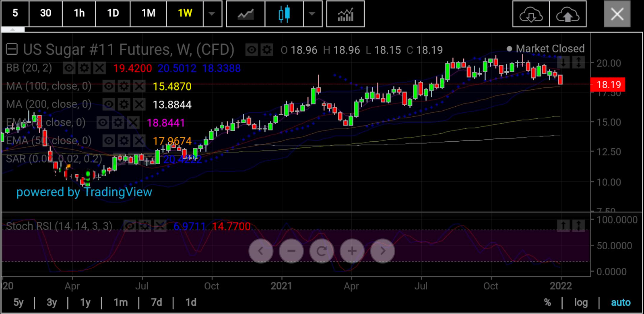The width and height of the screenshot is (644, 314).
Task: Collapse the indicator legend with minus box
Action: point(12,50)
